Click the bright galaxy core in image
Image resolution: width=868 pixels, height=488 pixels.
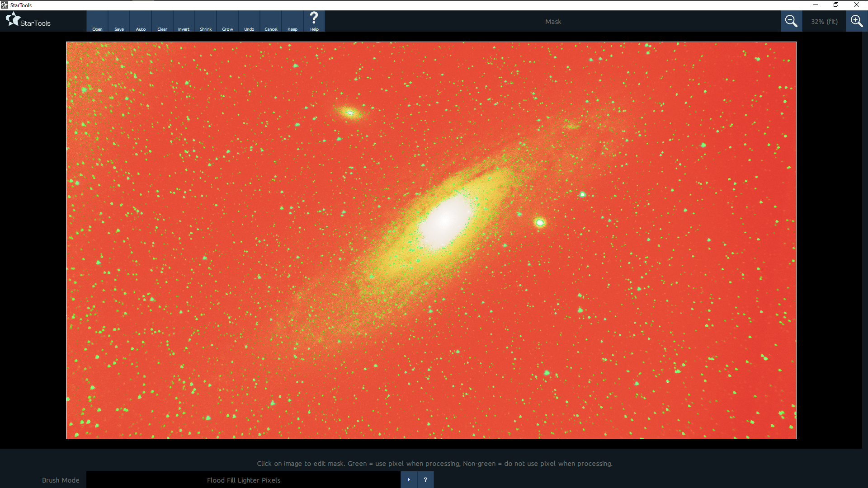[x=445, y=220]
